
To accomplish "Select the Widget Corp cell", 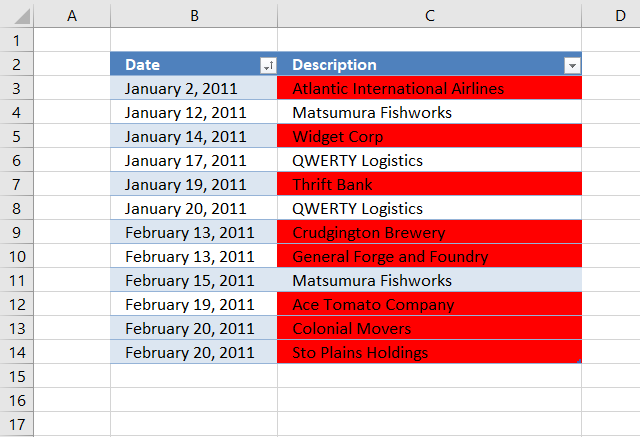I will coord(429,136).
